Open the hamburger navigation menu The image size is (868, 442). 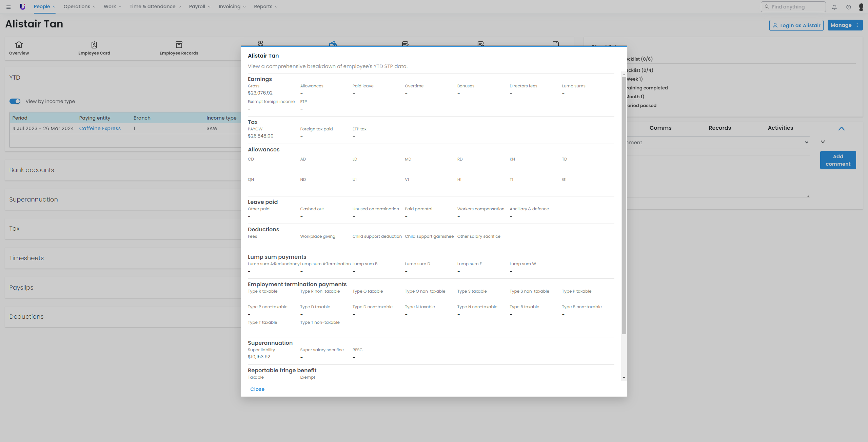point(8,7)
